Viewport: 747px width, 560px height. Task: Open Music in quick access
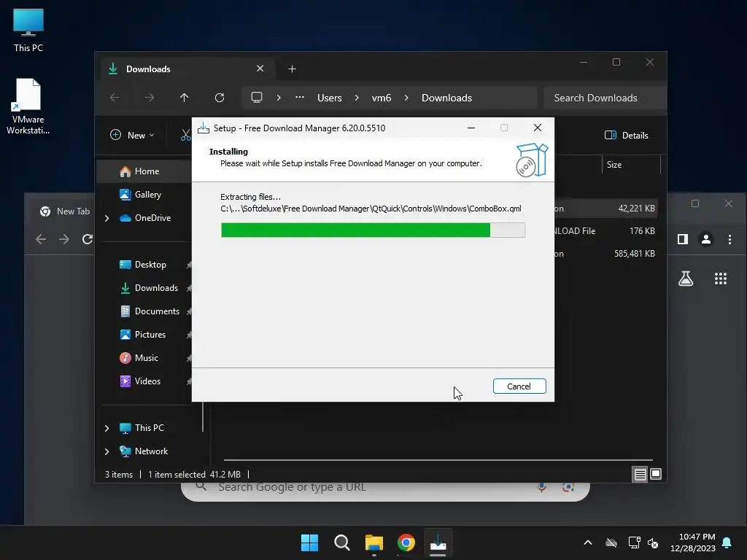(144, 357)
